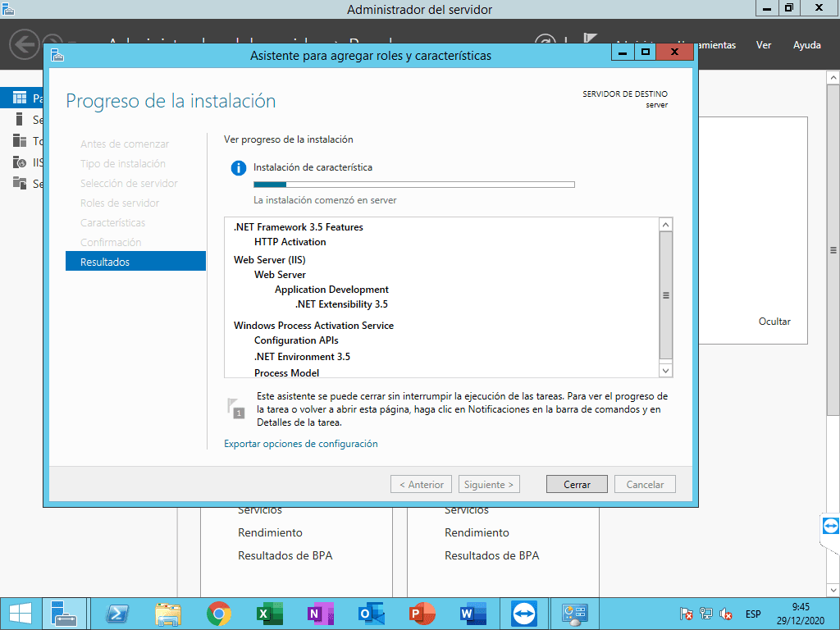Click the Server Manager back arrow
The height and width of the screenshot is (630, 840).
tap(25, 44)
